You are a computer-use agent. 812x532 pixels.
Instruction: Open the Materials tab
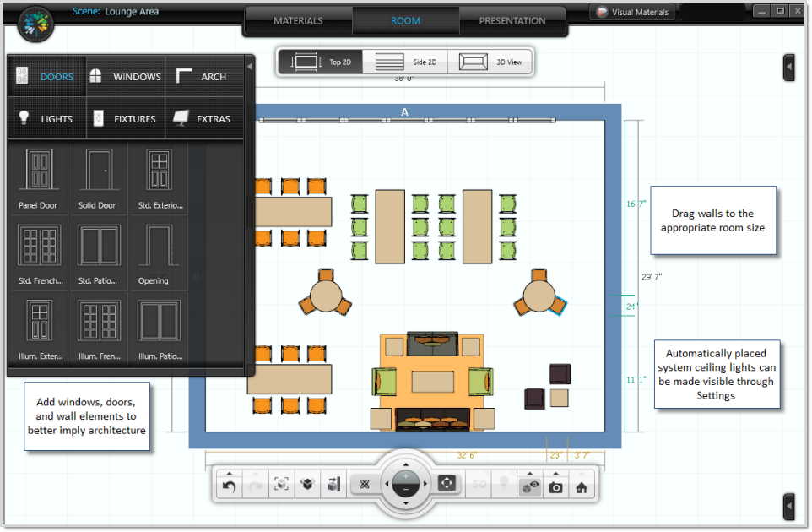pos(298,21)
